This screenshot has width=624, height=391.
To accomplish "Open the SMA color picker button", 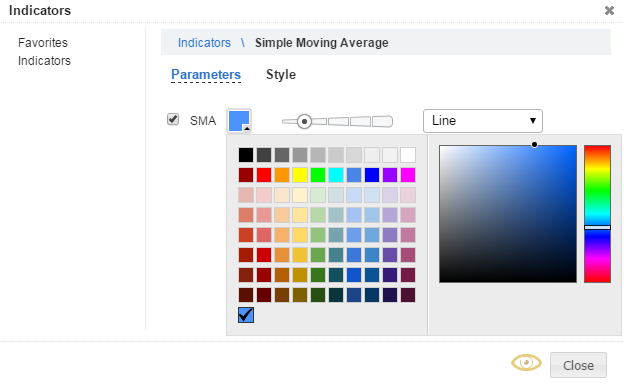I will point(239,121).
